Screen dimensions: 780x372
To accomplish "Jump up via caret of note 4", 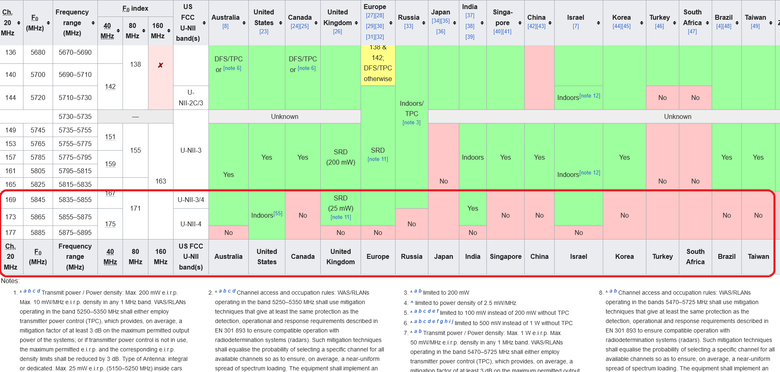I will (x=411, y=302).
